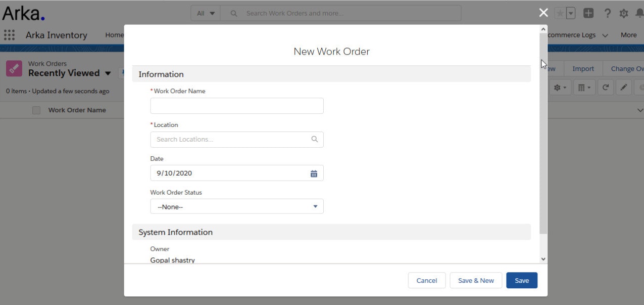
Task: Click the Information section header
Action: (x=331, y=74)
